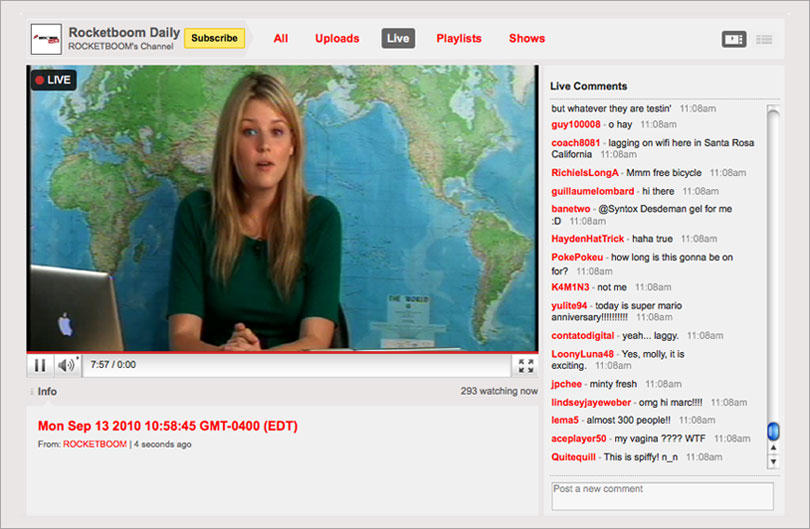The width and height of the screenshot is (810, 529).
Task: Click the comments scroll up arrow
Action: coord(773,447)
